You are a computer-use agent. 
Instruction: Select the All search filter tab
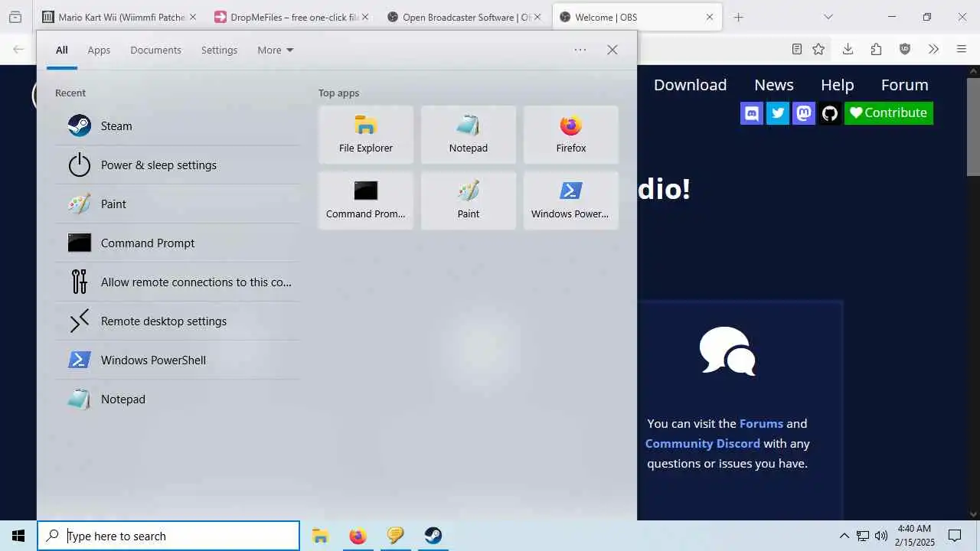(x=62, y=50)
